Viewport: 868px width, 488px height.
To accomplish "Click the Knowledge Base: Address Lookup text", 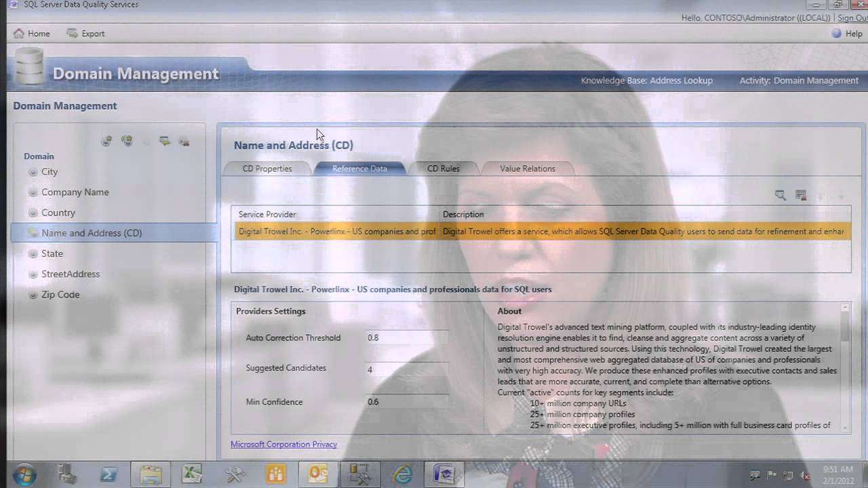I will (647, 80).
